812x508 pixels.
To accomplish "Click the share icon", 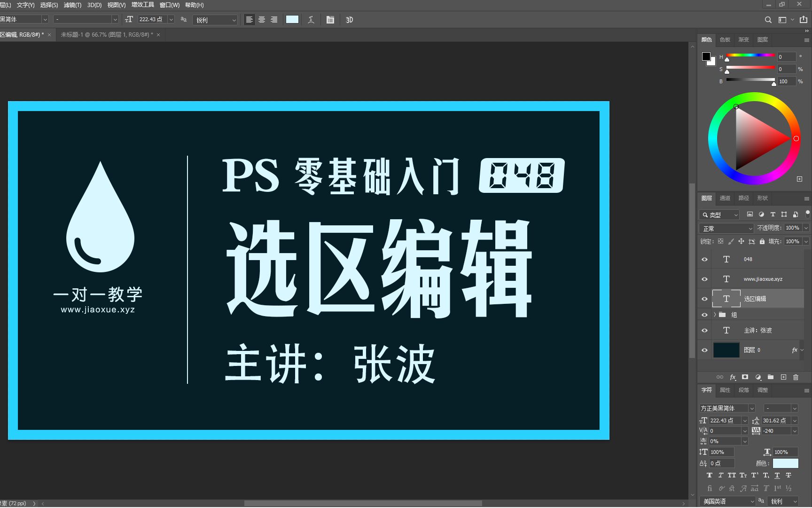I will tap(804, 19).
